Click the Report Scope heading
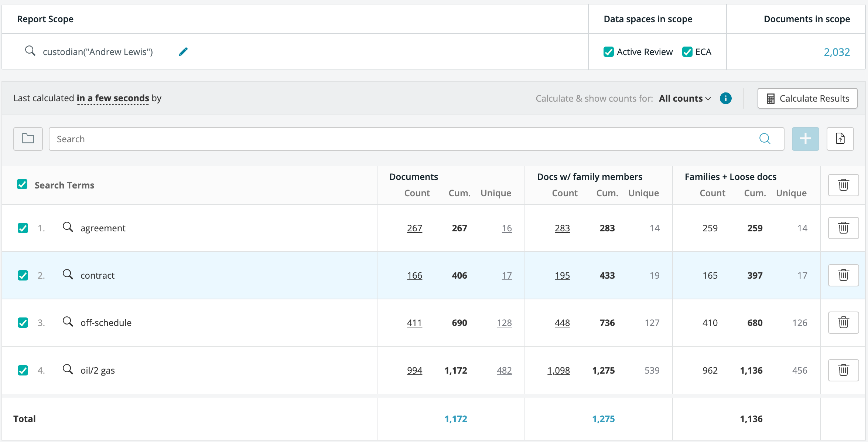Screen dimensions: 868x442 click(45, 19)
